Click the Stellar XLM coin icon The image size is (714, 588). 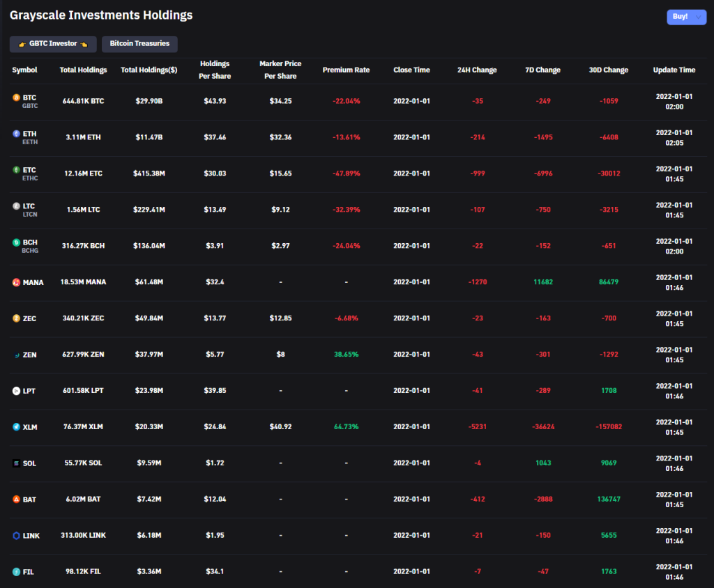pos(17,427)
